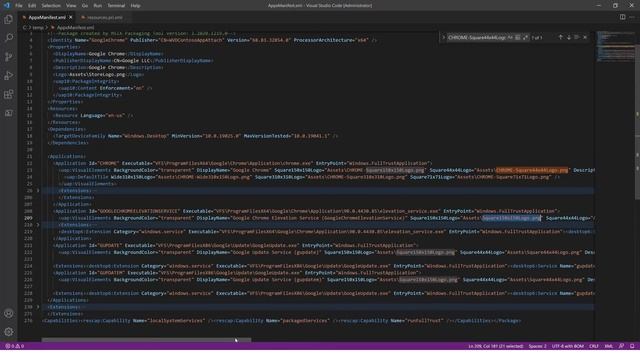The height and width of the screenshot is (360, 640).
Task: Click the feedback icon in status bar
Action: click(x=621, y=346)
